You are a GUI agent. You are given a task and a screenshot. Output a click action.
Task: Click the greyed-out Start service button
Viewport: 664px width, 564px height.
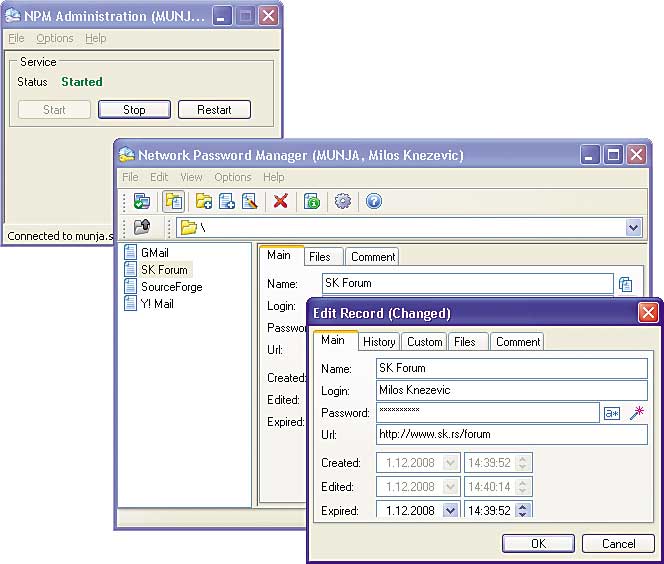[54, 110]
